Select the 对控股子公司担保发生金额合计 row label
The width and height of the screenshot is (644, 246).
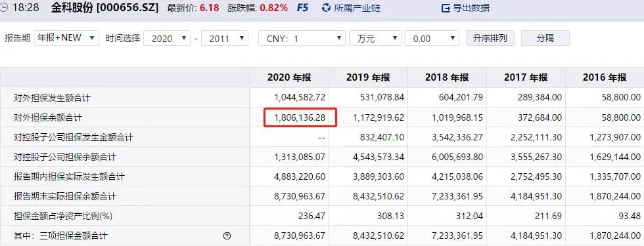[74, 137]
